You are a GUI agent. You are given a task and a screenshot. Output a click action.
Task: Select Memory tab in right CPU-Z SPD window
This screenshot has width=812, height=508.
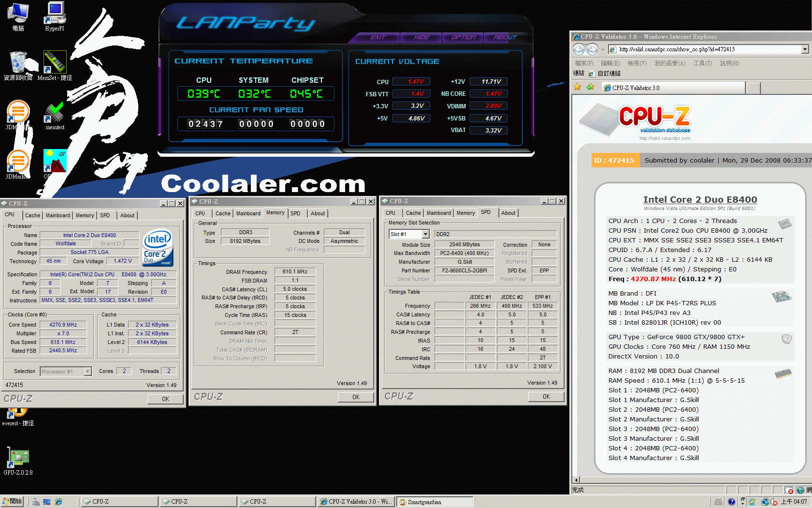tap(465, 213)
